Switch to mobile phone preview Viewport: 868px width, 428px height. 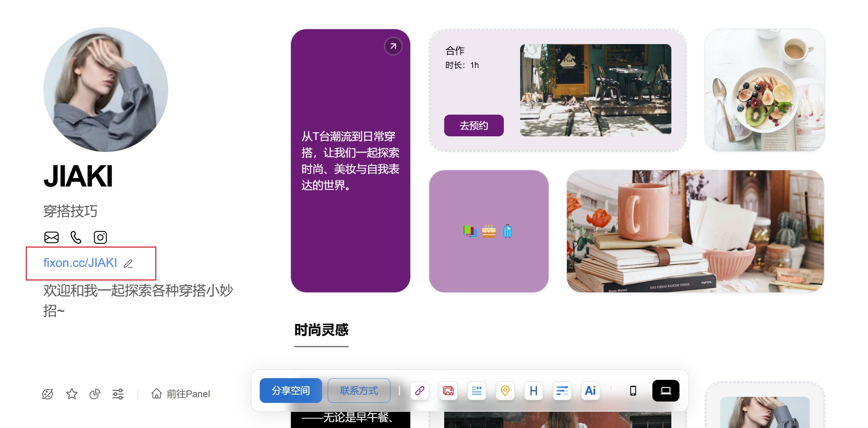[633, 391]
